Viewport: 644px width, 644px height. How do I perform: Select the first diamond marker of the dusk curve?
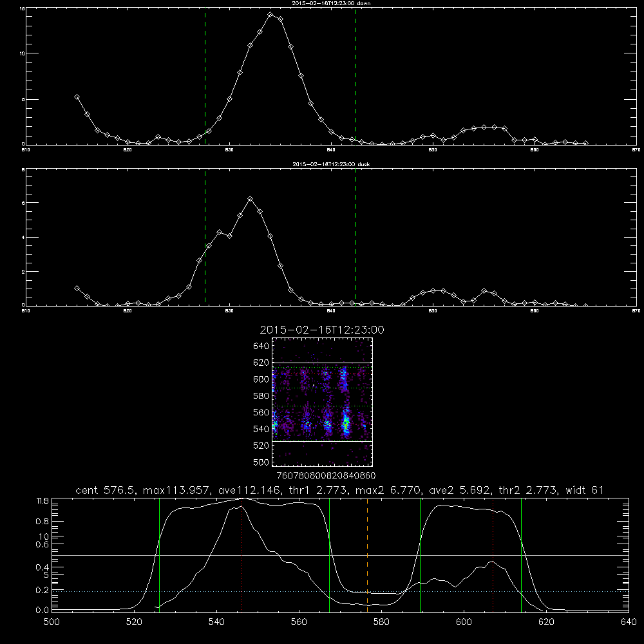point(77,289)
